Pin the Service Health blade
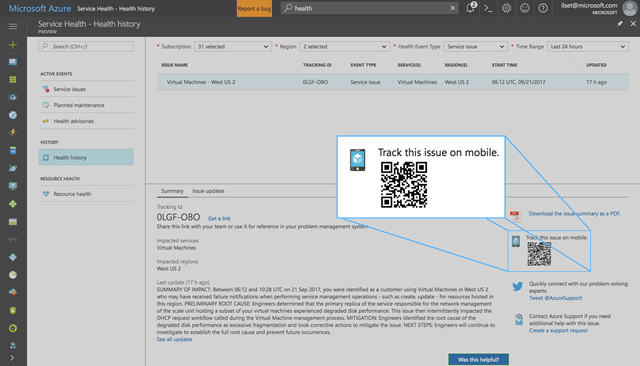The image size is (640, 366). pyautogui.click(x=620, y=24)
